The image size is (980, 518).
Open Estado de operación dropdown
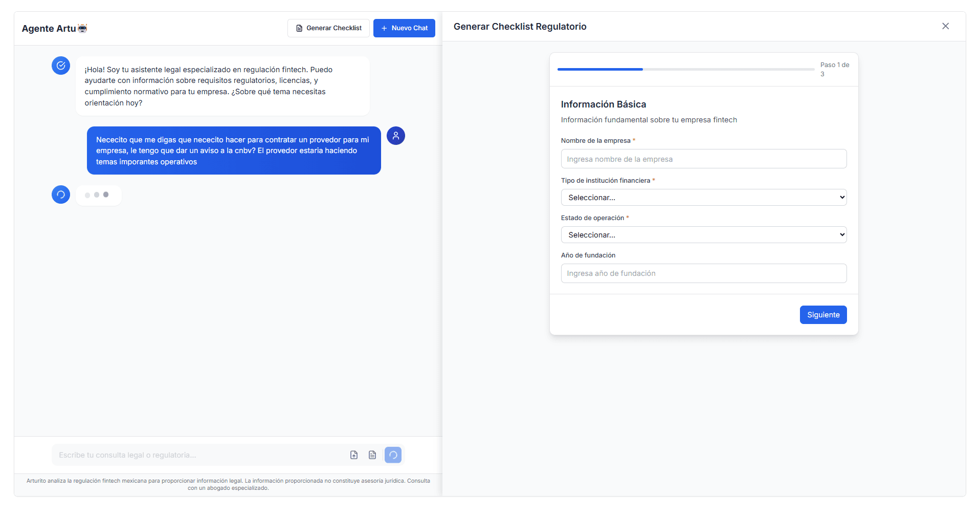click(x=704, y=235)
